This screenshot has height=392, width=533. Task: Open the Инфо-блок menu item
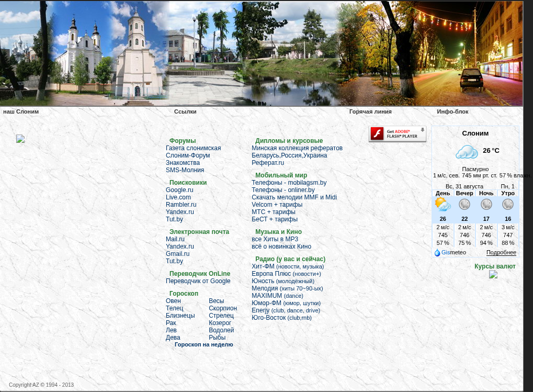452,111
